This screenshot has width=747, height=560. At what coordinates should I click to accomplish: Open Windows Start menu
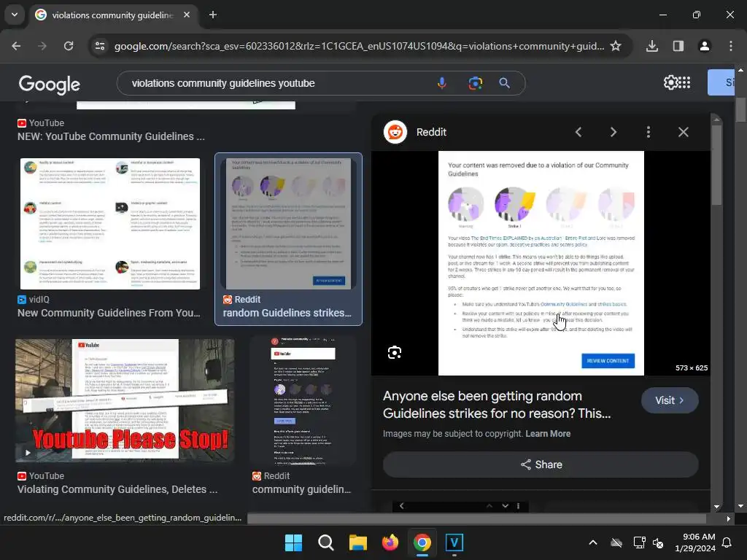293,542
